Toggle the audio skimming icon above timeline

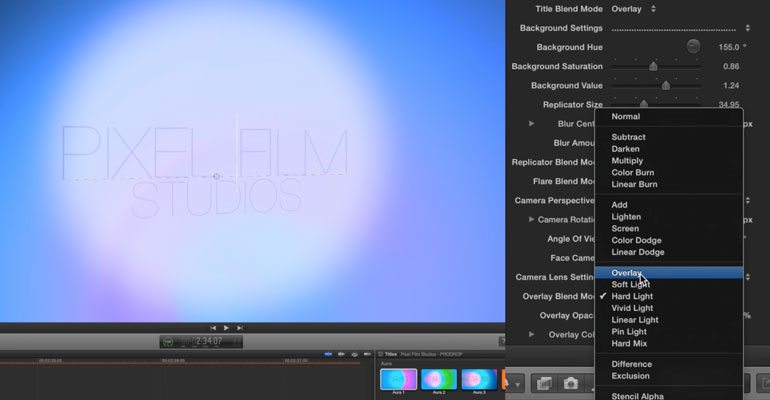(x=341, y=354)
